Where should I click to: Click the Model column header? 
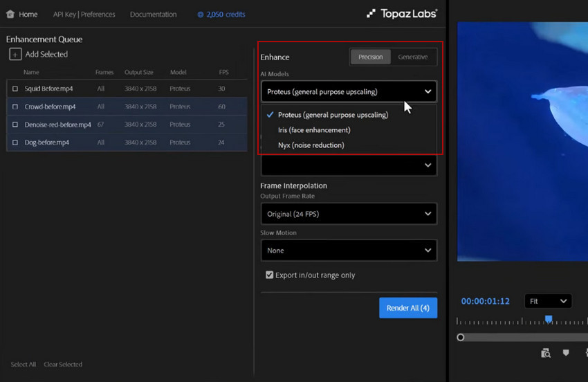[x=178, y=72]
